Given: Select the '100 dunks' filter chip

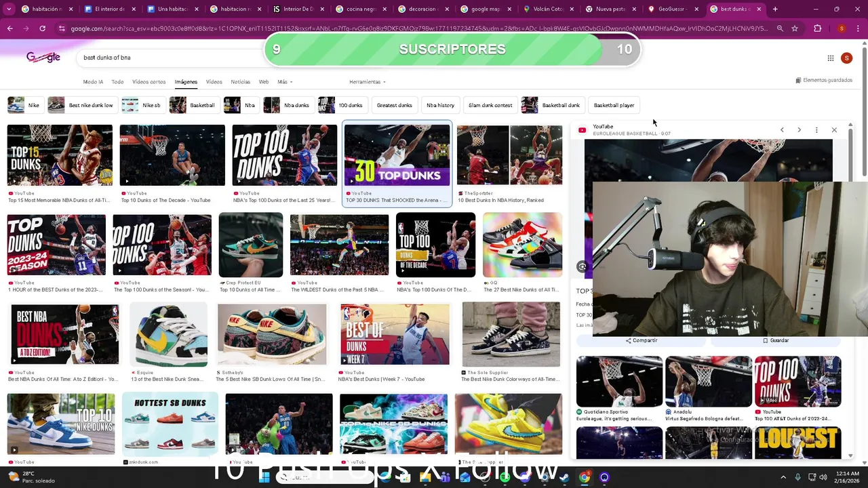Looking at the screenshot, I should click(342, 105).
